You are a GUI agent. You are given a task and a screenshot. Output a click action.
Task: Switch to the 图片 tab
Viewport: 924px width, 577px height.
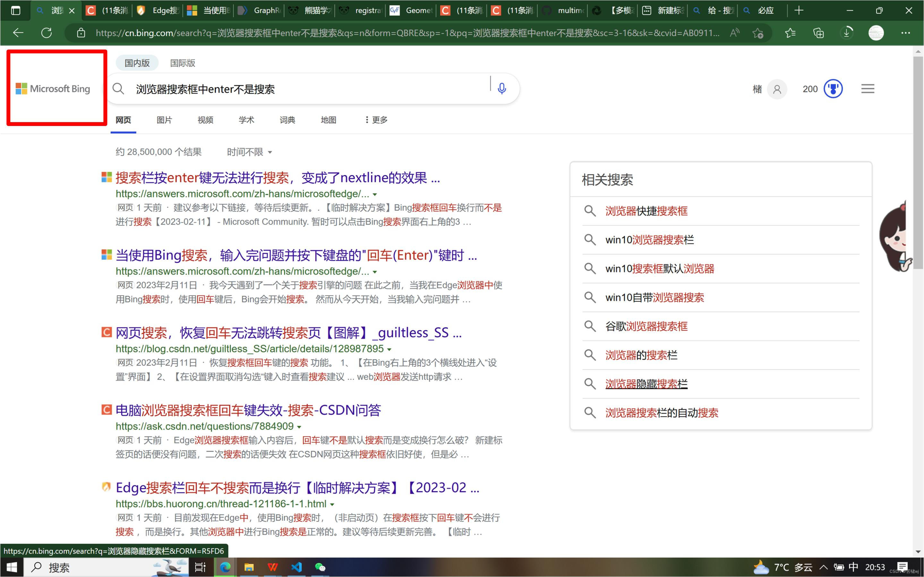coord(164,120)
